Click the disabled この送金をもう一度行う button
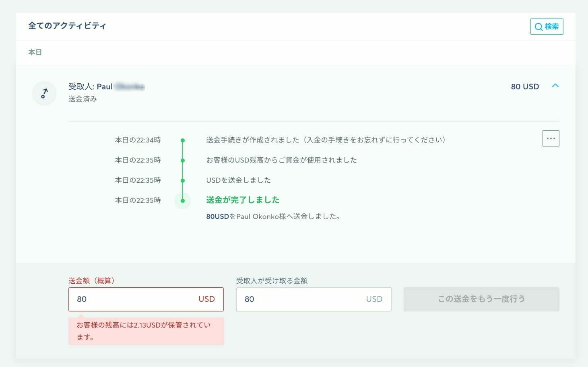588x367 pixels. tap(481, 299)
